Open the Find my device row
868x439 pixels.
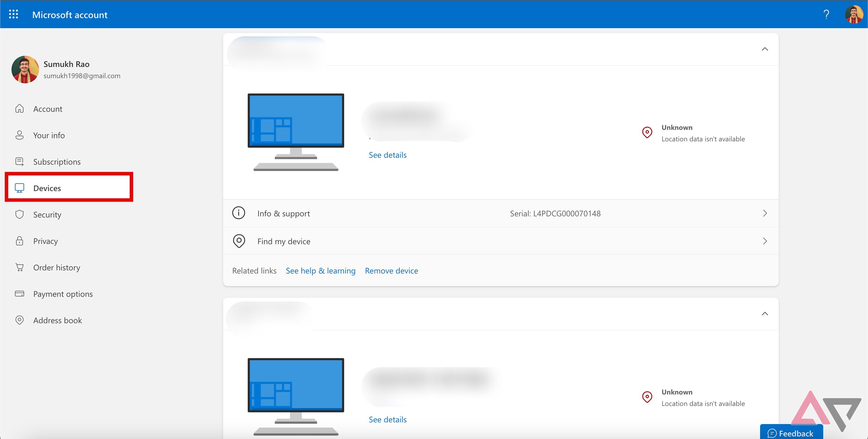(500, 241)
